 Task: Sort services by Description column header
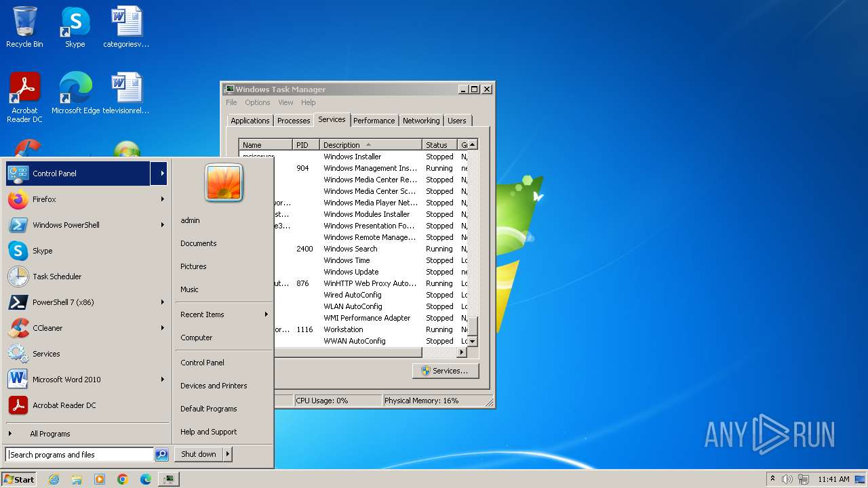click(371, 145)
